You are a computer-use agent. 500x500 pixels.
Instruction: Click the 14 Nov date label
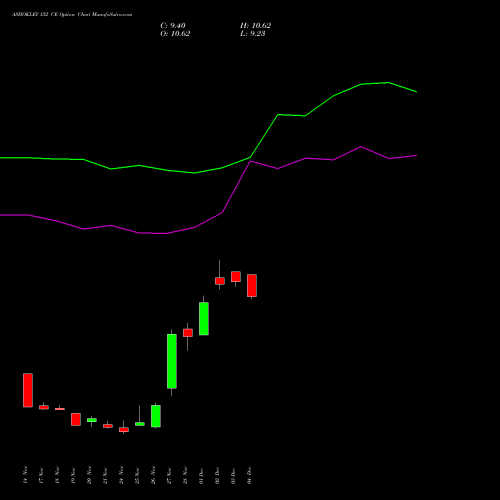click(x=25, y=475)
